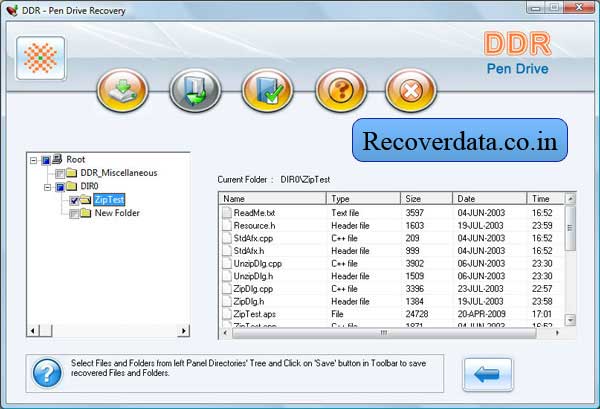This screenshot has width=600, height=409.
Task: Toggle the DIR0 folder checkbox
Action: [x=60, y=187]
